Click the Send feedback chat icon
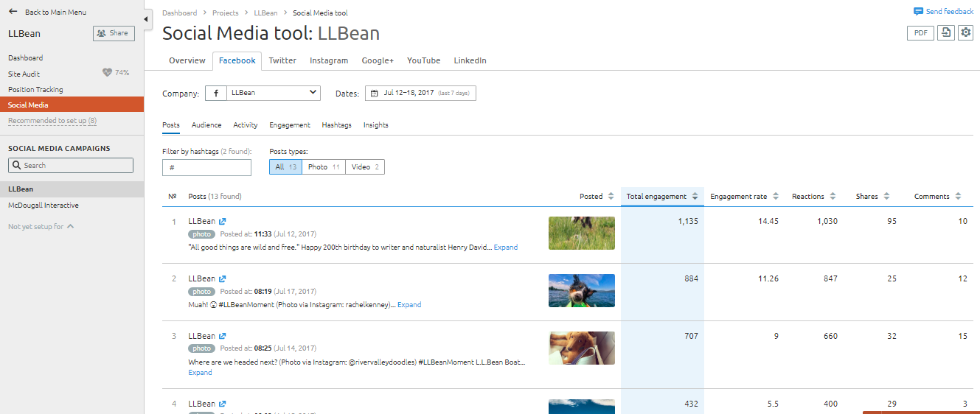The image size is (980, 414). tap(918, 12)
